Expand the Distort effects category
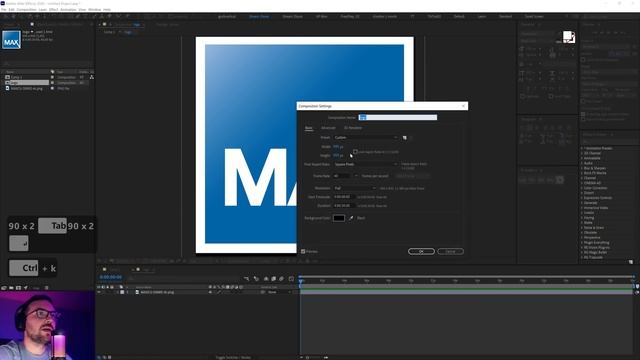Viewport: 640px width, 360px height. [582, 193]
